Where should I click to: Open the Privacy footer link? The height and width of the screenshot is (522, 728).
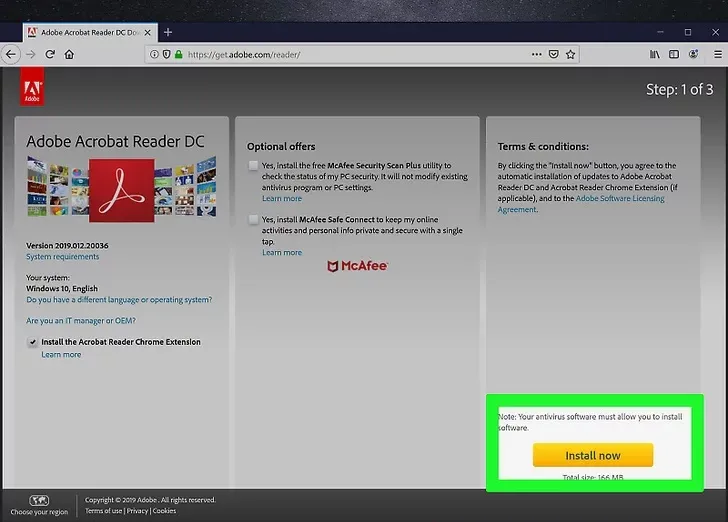(137, 511)
